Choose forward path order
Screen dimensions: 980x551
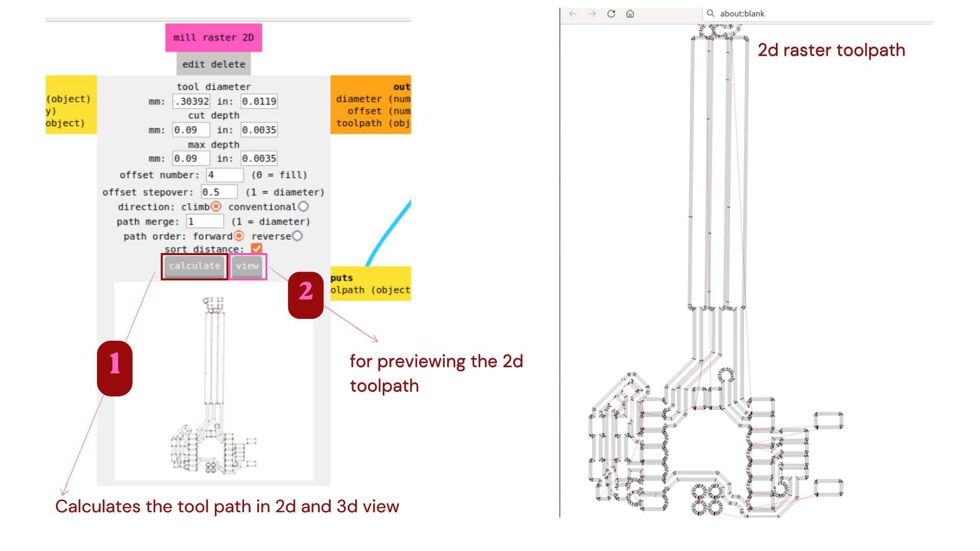click(x=239, y=236)
